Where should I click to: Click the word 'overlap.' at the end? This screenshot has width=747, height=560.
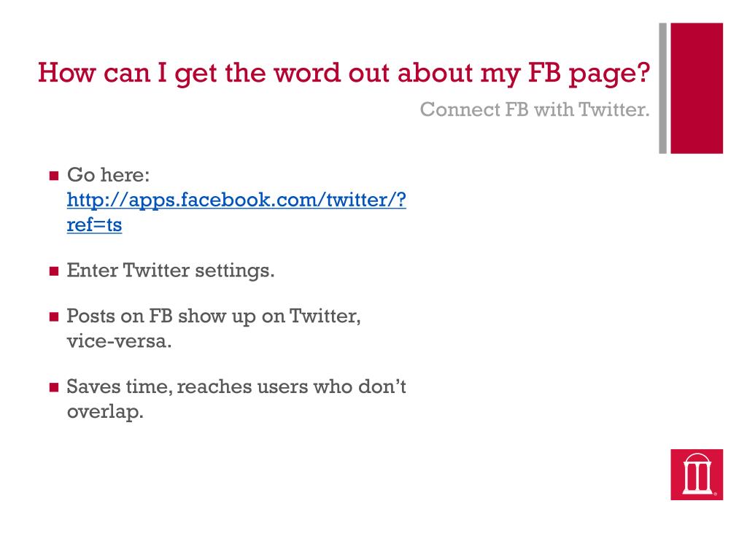coord(105,412)
